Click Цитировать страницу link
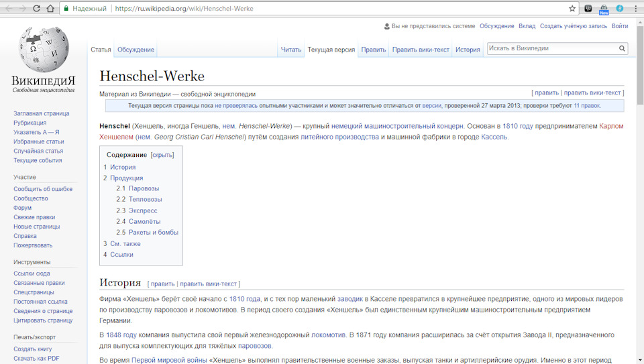Image resolution: width=644 pixels, height=364 pixels. point(43,320)
